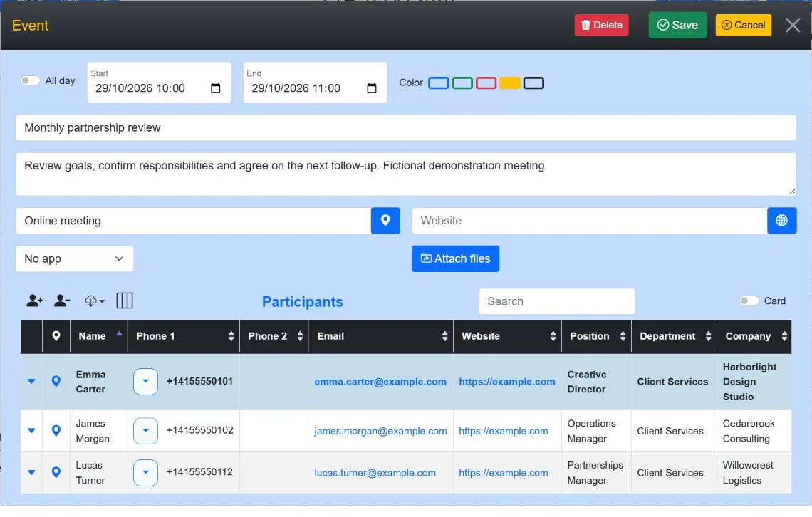Open the https://example.com link in Lucas Turner row
812x517 pixels.
(x=504, y=473)
